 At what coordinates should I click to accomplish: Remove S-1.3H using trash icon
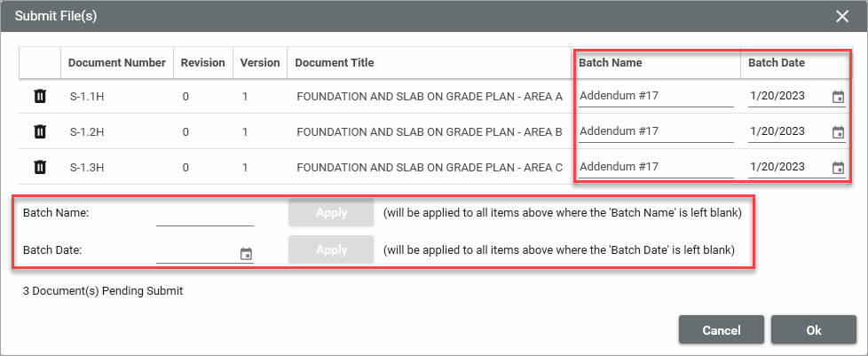(x=39, y=167)
